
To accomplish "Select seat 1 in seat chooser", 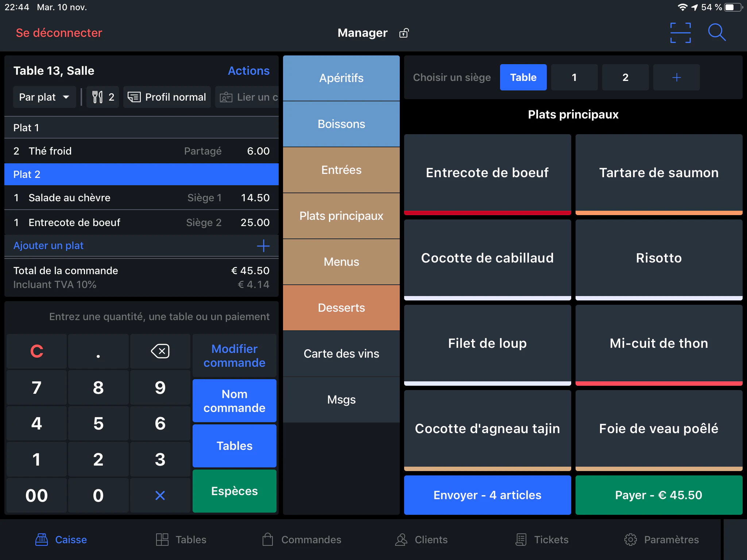I will [x=574, y=77].
